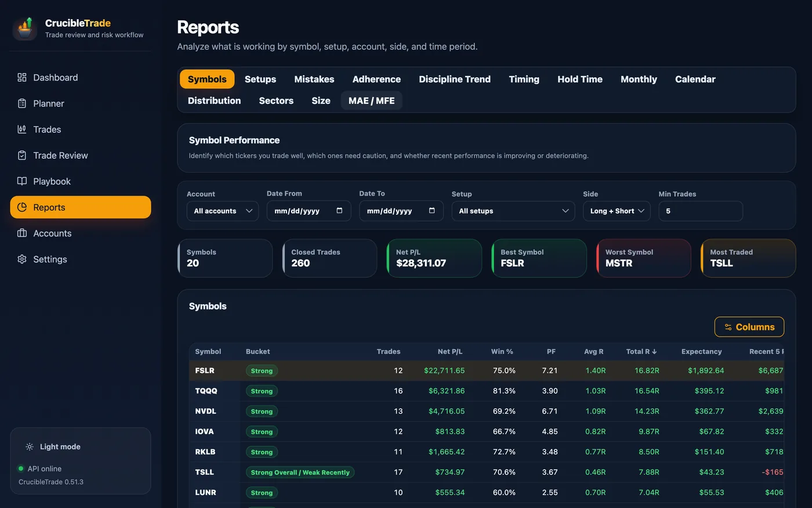
Task: Click the Trade Review checklist icon
Action: pyautogui.click(x=22, y=155)
